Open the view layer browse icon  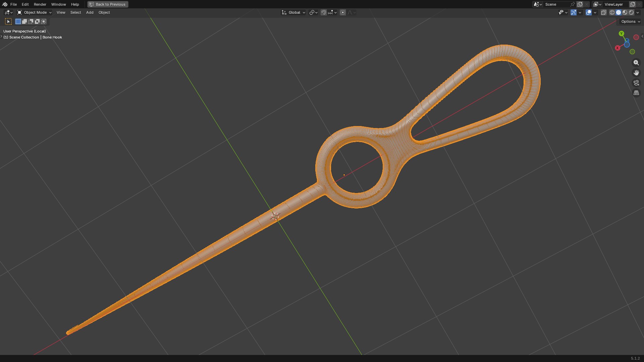pos(597,4)
